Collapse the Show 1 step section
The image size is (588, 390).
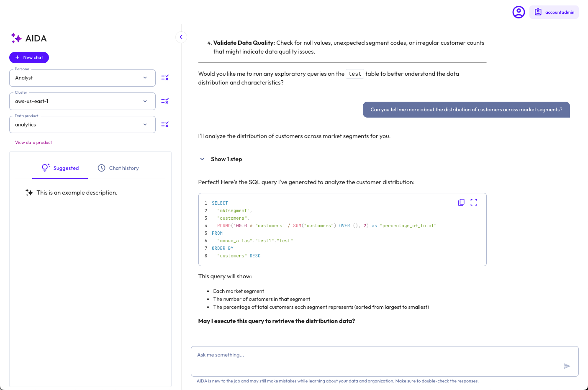(202, 159)
